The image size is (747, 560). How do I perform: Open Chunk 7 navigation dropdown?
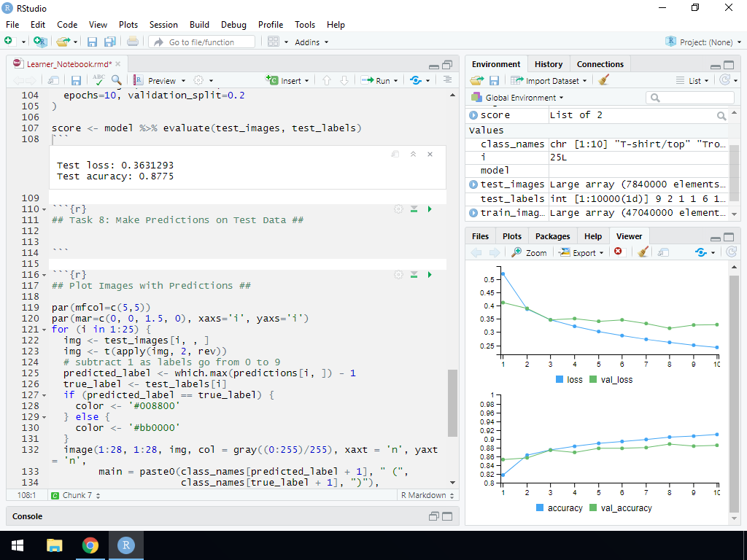(x=77, y=495)
